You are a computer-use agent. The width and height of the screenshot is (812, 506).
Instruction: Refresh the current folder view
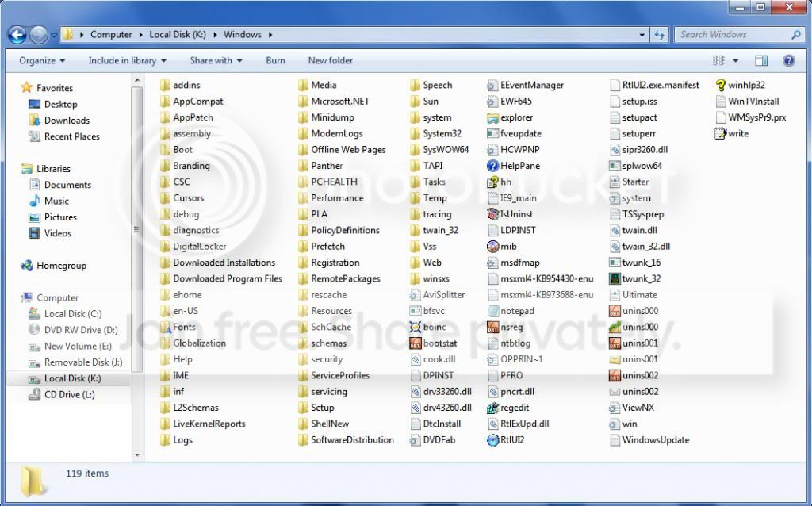659,35
